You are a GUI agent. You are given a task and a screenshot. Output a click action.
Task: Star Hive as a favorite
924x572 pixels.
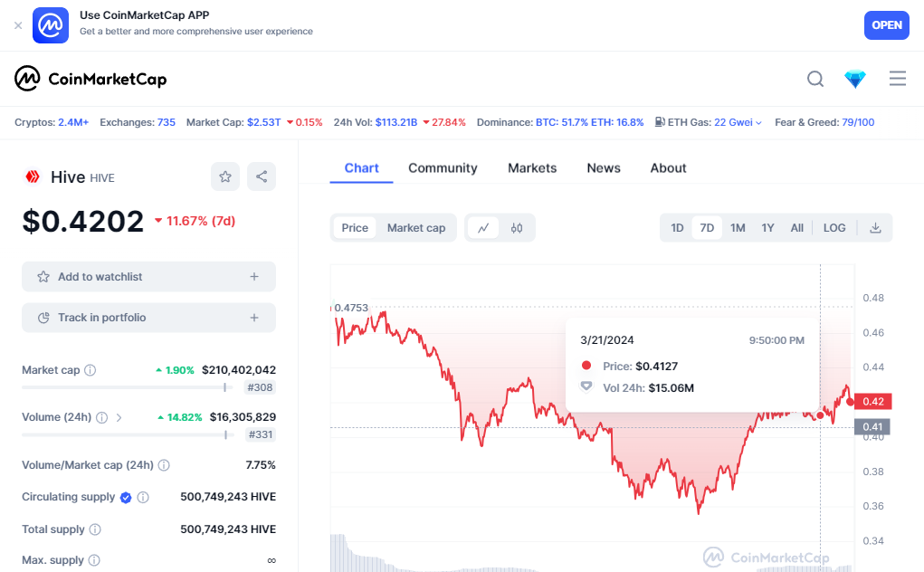(225, 176)
